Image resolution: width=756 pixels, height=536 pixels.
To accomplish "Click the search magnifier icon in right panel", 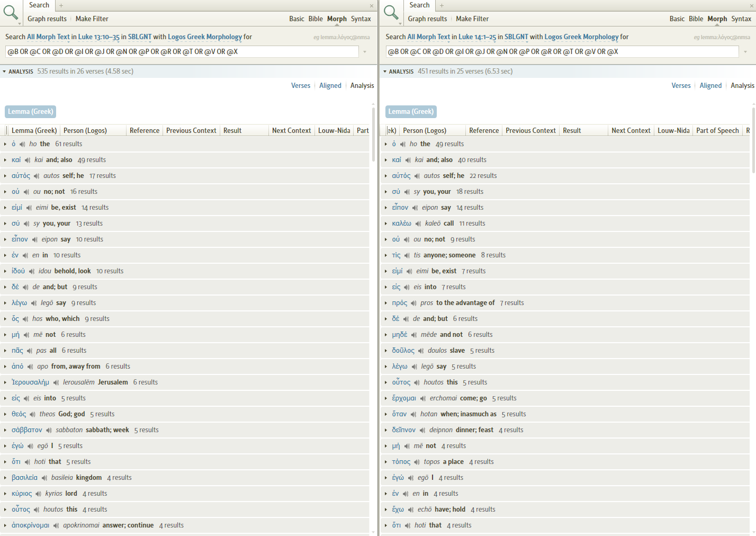I will 391,12.
